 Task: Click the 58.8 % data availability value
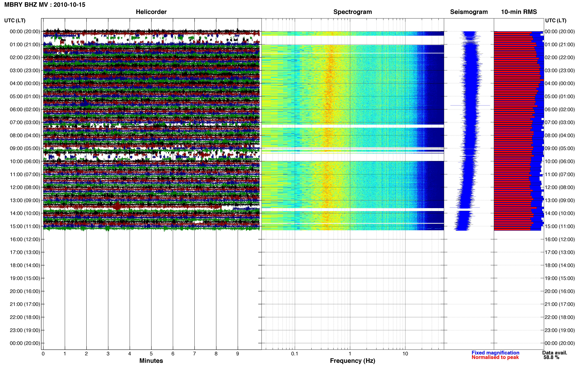(x=551, y=357)
